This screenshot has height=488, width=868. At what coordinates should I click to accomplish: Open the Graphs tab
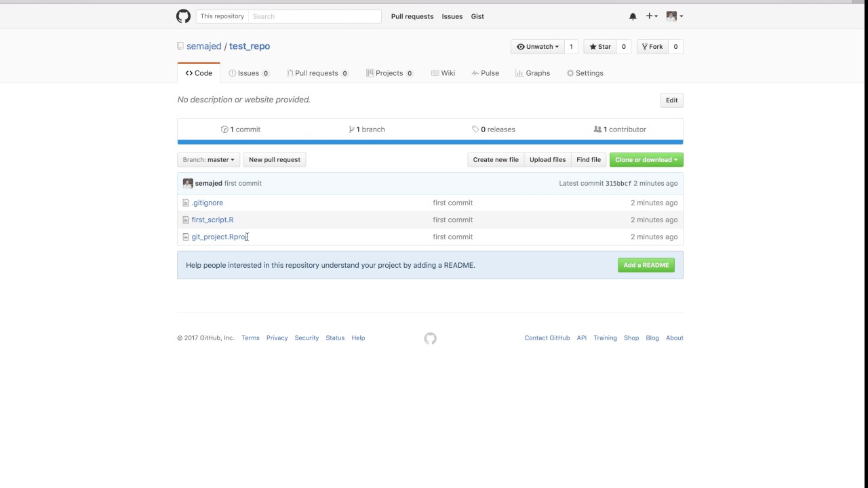point(532,73)
